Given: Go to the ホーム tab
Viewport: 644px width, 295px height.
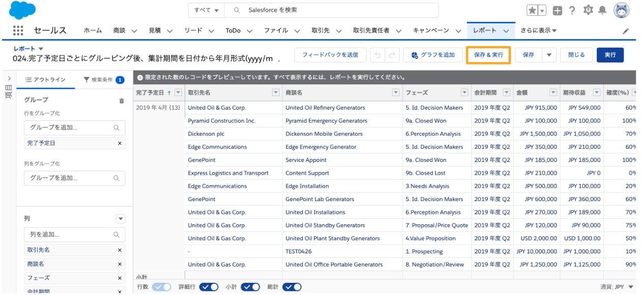Looking at the screenshot, I should pos(93,30).
